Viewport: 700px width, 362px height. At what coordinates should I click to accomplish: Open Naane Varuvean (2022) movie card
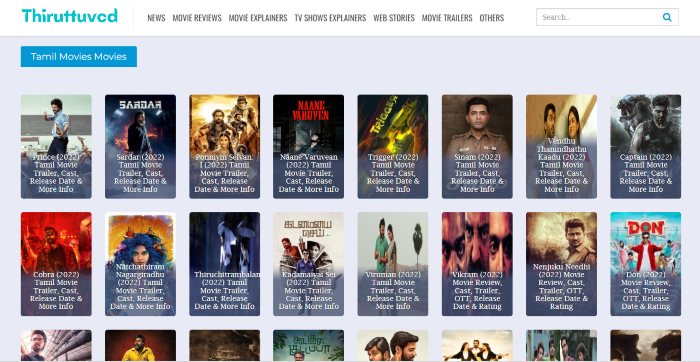click(308, 146)
